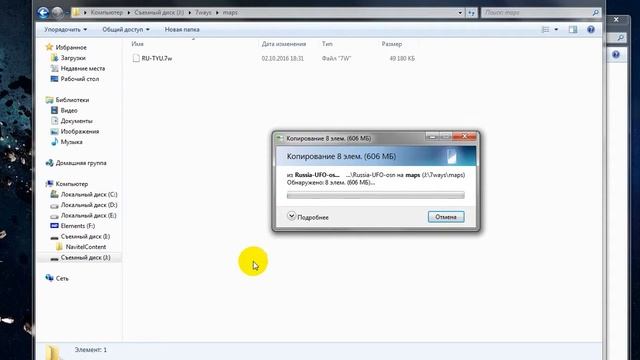Click the forward navigation arrow
The width and height of the screenshot is (640, 360).
pyautogui.click(x=57, y=13)
